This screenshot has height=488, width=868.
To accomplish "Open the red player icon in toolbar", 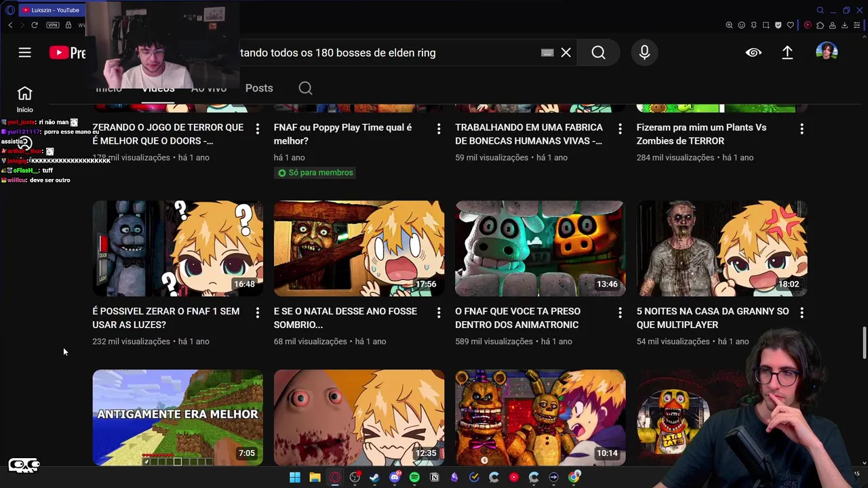I will click(x=808, y=25).
